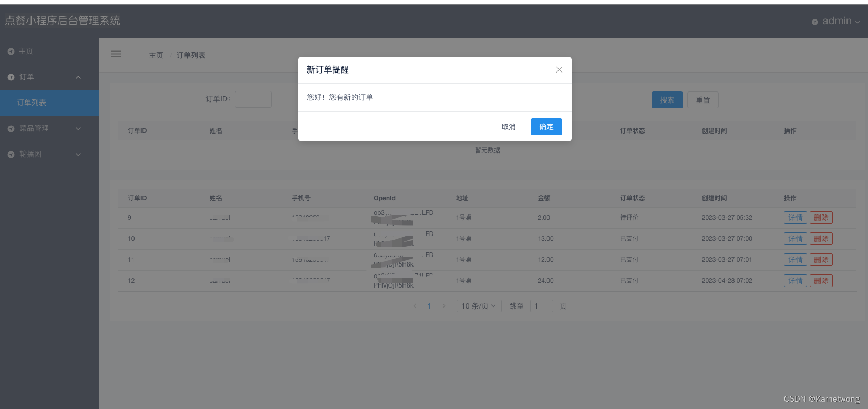This screenshot has height=409, width=868.
Task: Delete order 11 with 删除
Action: pos(821,260)
